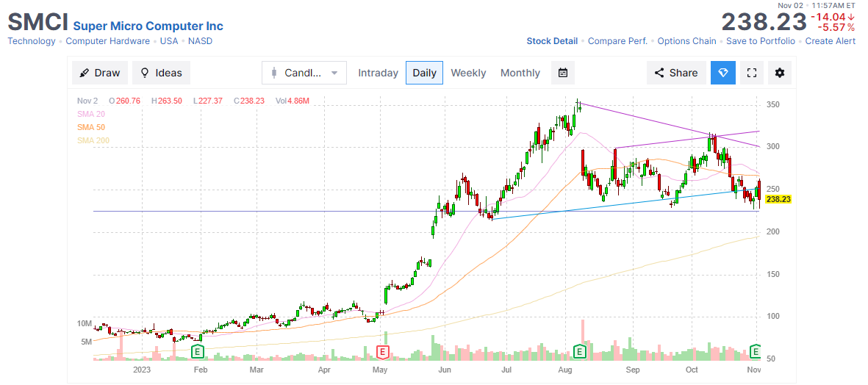Expand the Candle chart type dropdown
The height and width of the screenshot is (385, 868).
click(x=304, y=73)
